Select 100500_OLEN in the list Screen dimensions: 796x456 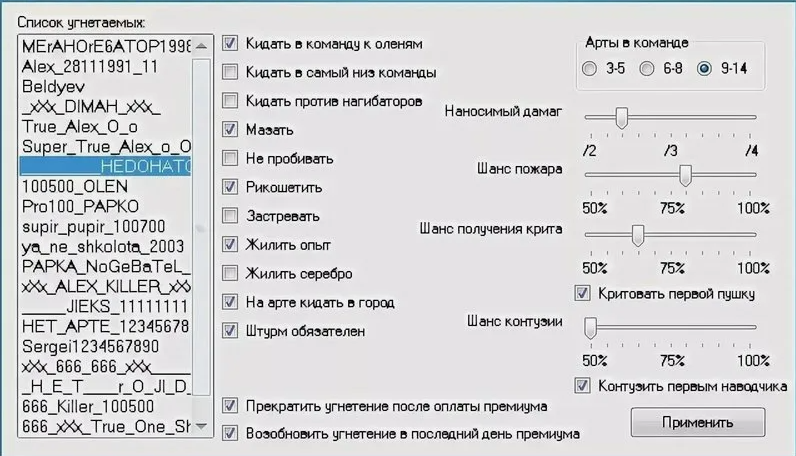106,186
